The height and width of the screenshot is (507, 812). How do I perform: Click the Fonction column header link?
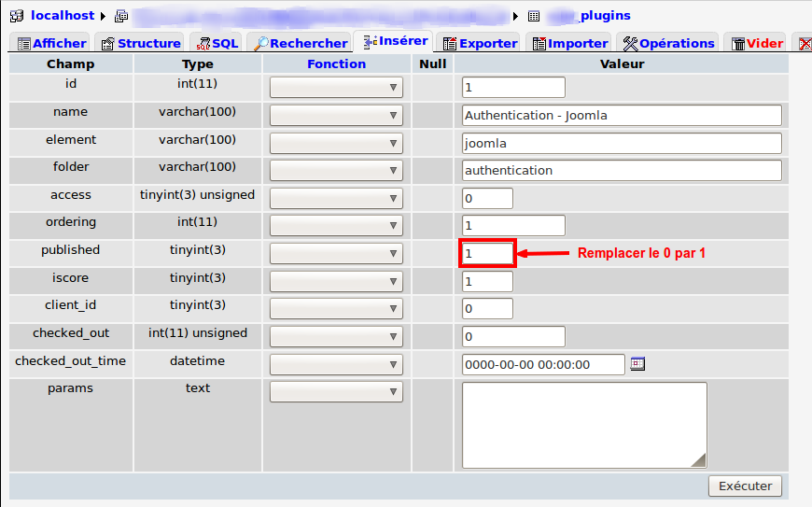tap(336, 64)
